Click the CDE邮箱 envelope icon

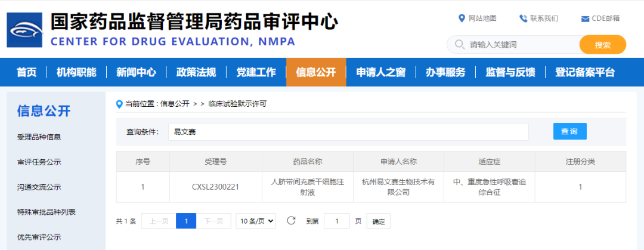pos(586,19)
